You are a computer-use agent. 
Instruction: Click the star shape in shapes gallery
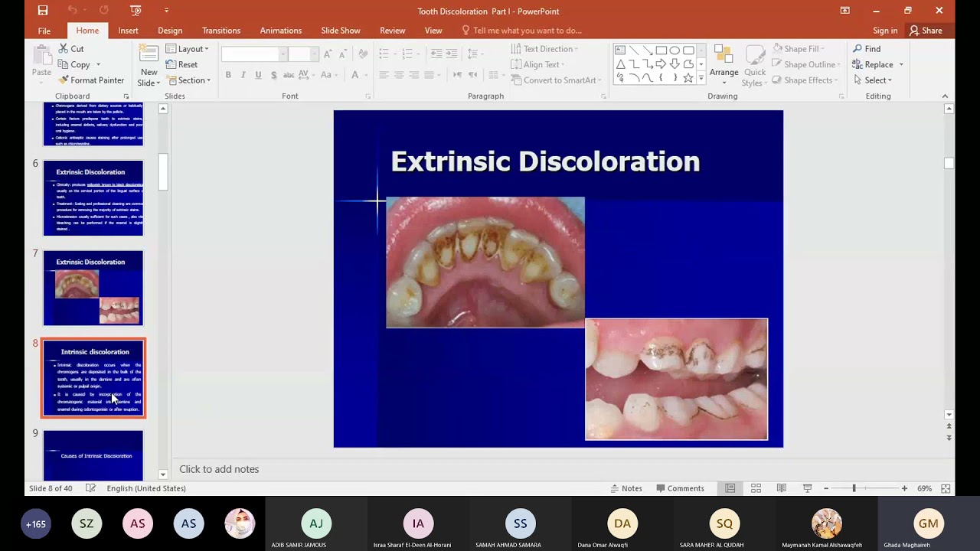tap(688, 78)
